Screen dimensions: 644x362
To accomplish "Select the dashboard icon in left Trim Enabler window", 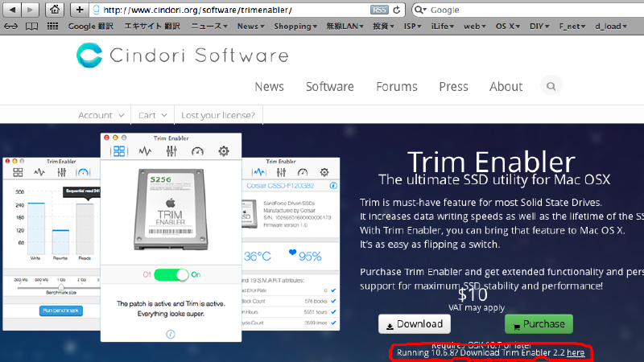I will [18, 172].
